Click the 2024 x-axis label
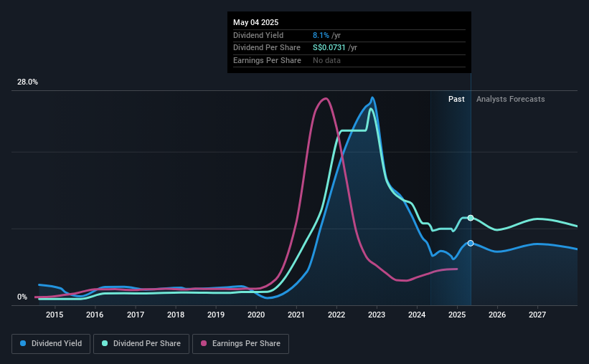589x364 pixels. pyautogui.click(x=417, y=315)
